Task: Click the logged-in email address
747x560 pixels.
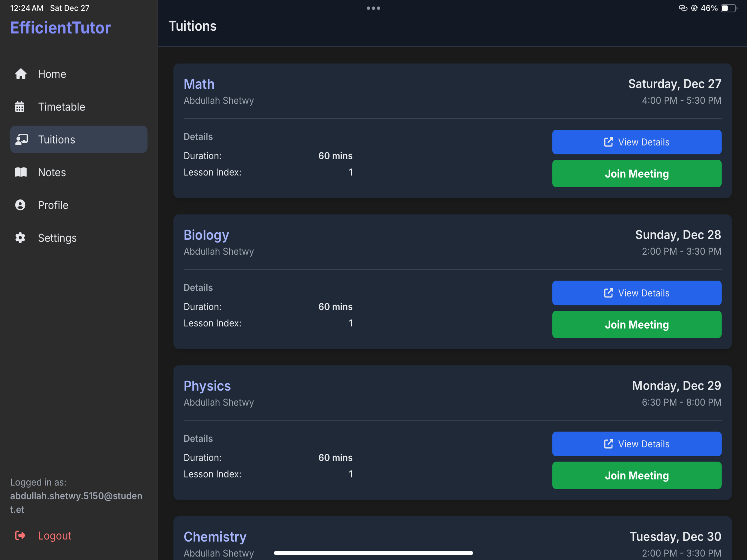Action: 76,502
